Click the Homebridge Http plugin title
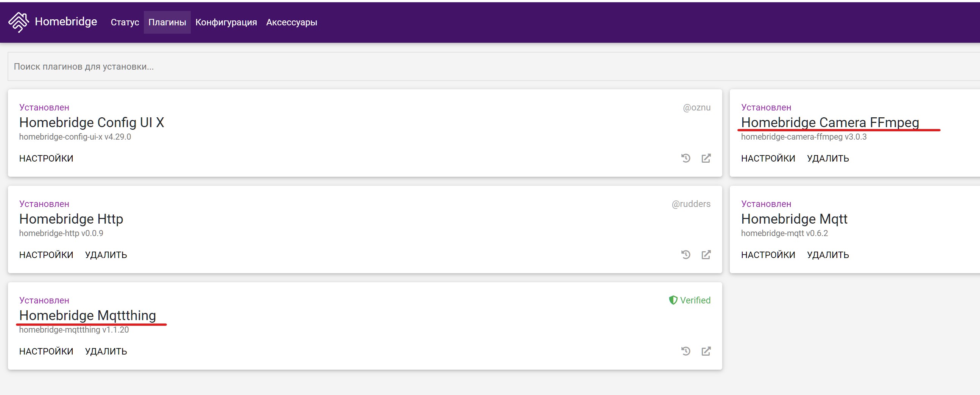Image resolution: width=980 pixels, height=395 pixels. pyautogui.click(x=71, y=219)
